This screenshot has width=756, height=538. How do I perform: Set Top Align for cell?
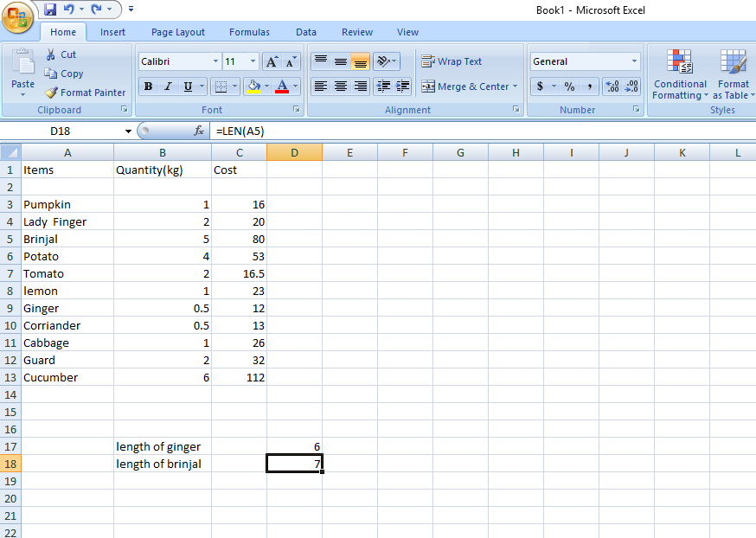coord(321,61)
